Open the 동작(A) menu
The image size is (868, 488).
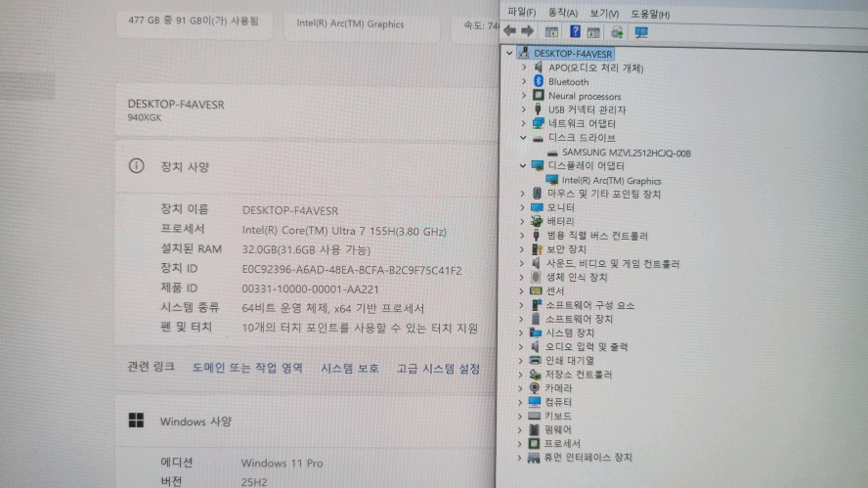(x=562, y=13)
